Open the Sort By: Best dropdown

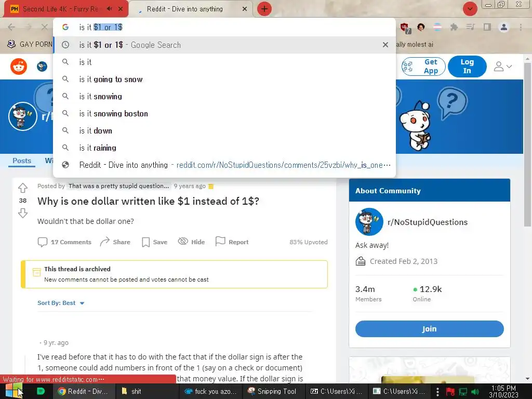point(61,303)
